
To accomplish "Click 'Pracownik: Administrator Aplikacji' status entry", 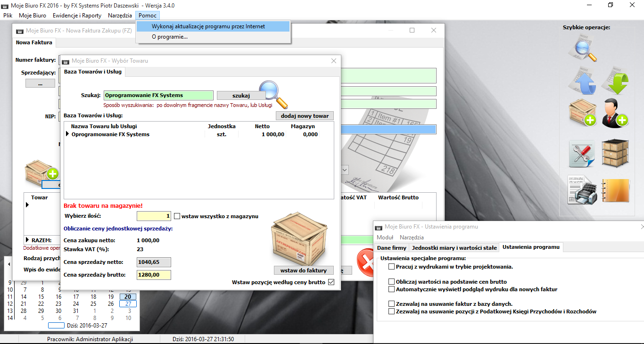I will [90, 339].
